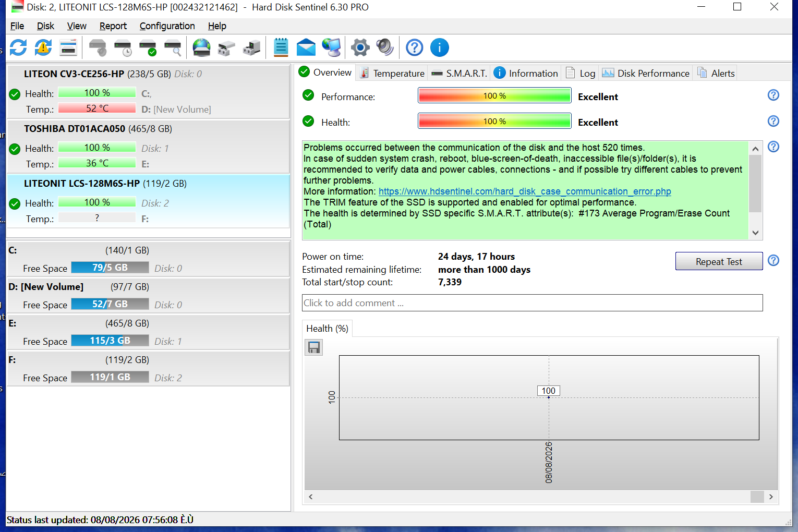
Task: Click the globe with monitor toolbar icon
Action: point(331,47)
